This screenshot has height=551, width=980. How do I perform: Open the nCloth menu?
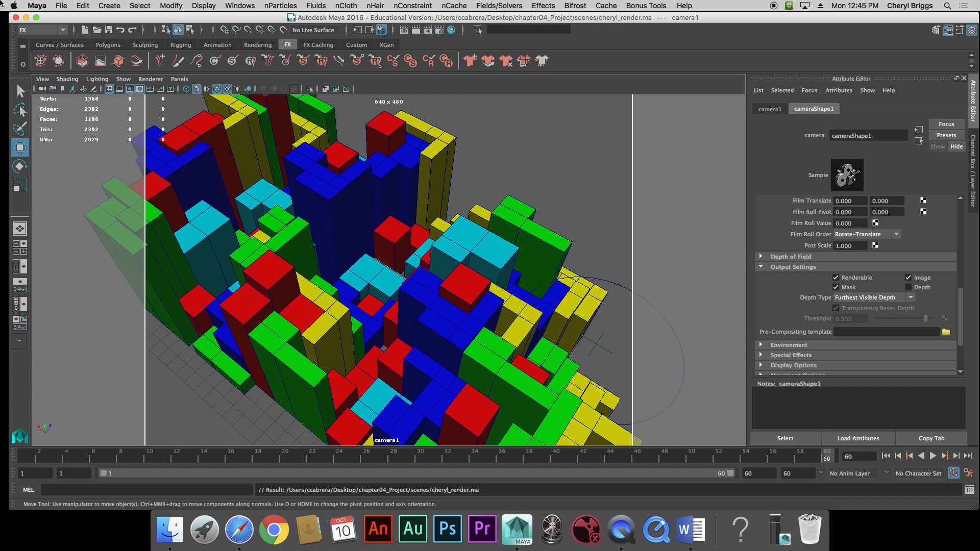(x=346, y=6)
